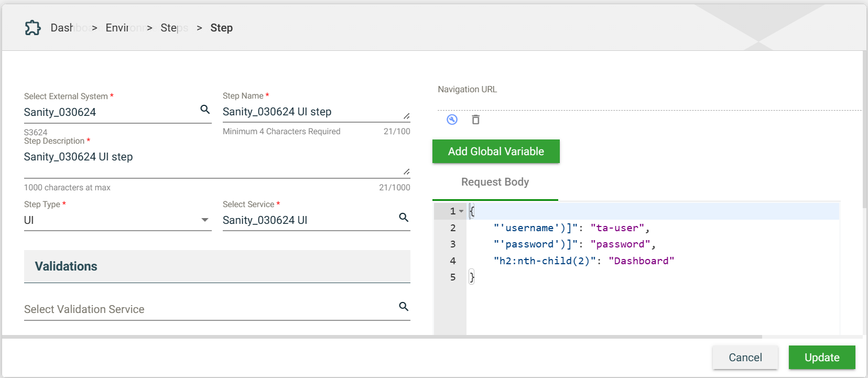Navigate to Environment breadcrumb link
The image size is (868, 378).
click(124, 28)
